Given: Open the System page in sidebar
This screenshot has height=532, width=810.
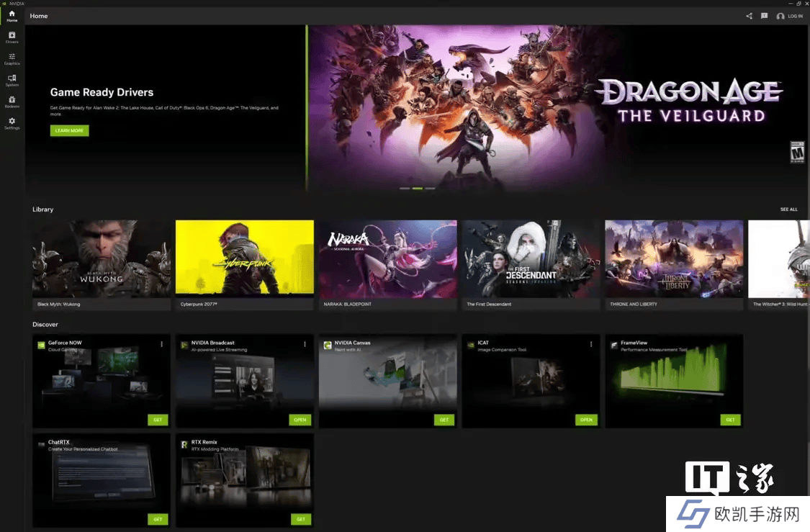Looking at the screenshot, I should tap(12, 80).
